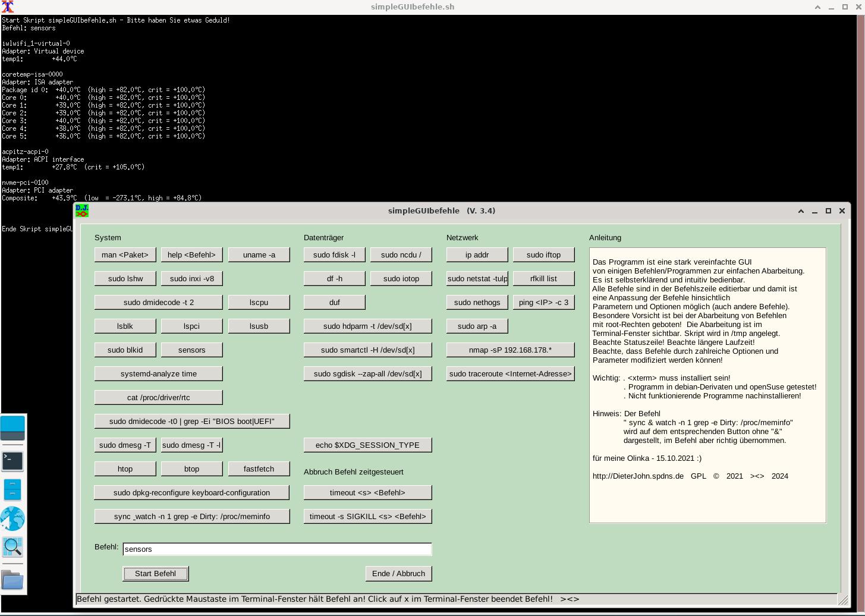Click 'sudo arp -a' button
The height and width of the screenshot is (616, 865).
(477, 326)
